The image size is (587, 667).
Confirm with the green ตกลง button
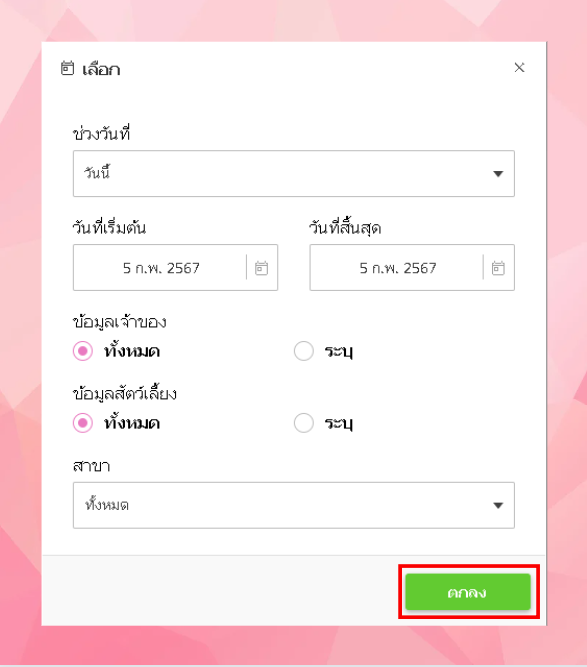[x=468, y=592]
